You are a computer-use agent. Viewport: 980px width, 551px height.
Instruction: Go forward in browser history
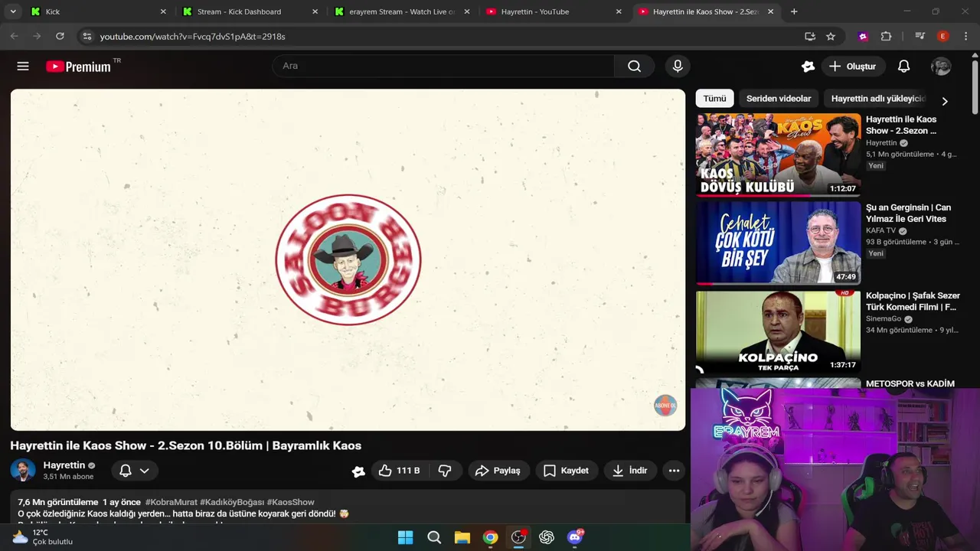(37, 36)
